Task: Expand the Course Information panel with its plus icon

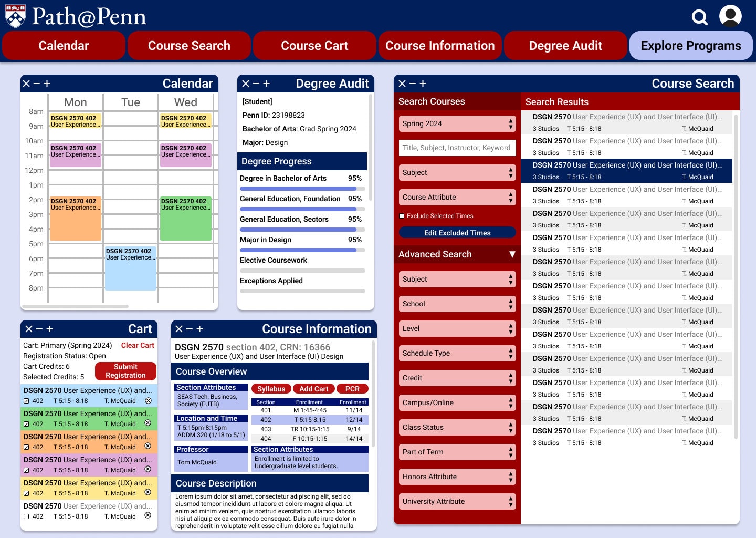Action: tap(200, 329)
